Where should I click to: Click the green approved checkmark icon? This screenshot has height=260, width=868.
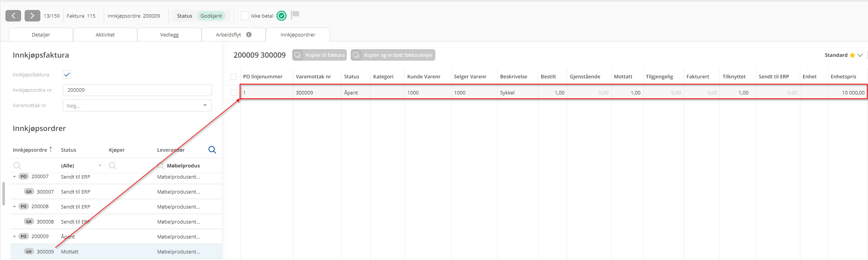282,16
